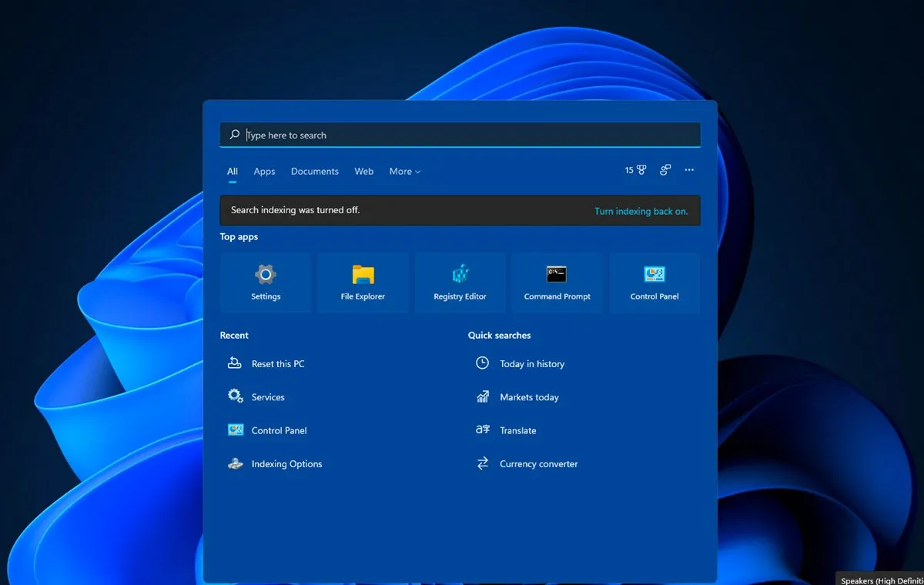Open the account sharing icon near rewards
The width and height of the screenshot is (924, 585).
click(665, 171)
